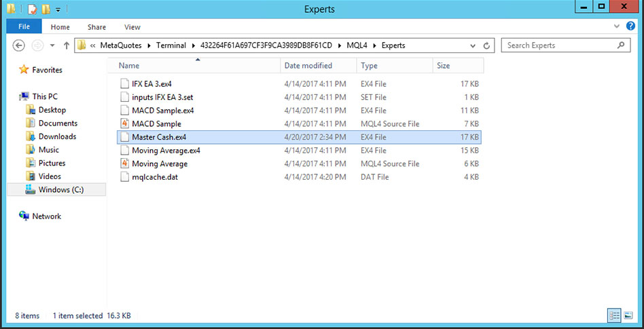
Task: Select the Master Cash.ex4 file
Action: 299,138
